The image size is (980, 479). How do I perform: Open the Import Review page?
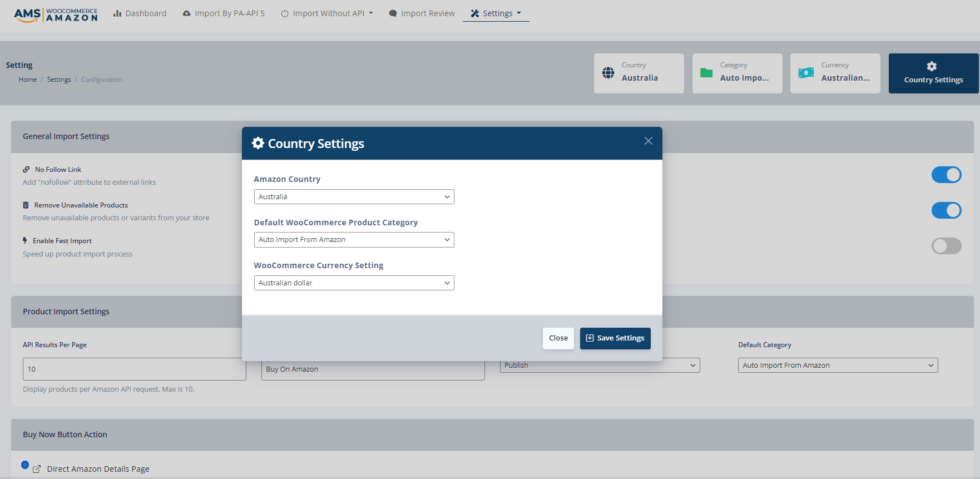pyautogui.click(x=422, y=13)
